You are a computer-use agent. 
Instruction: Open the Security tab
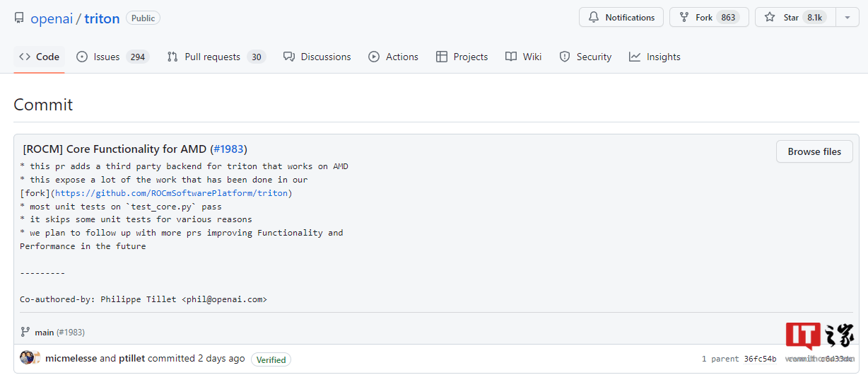(585, 57)
